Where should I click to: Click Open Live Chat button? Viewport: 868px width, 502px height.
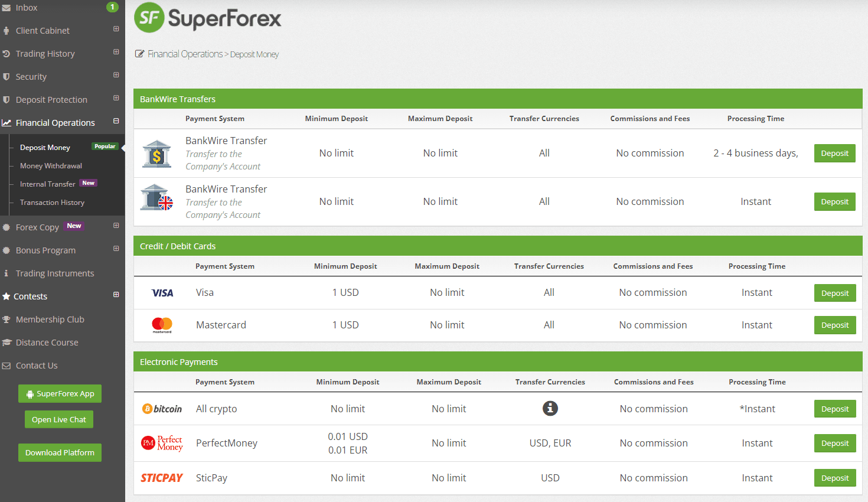(x=59, y=419)
